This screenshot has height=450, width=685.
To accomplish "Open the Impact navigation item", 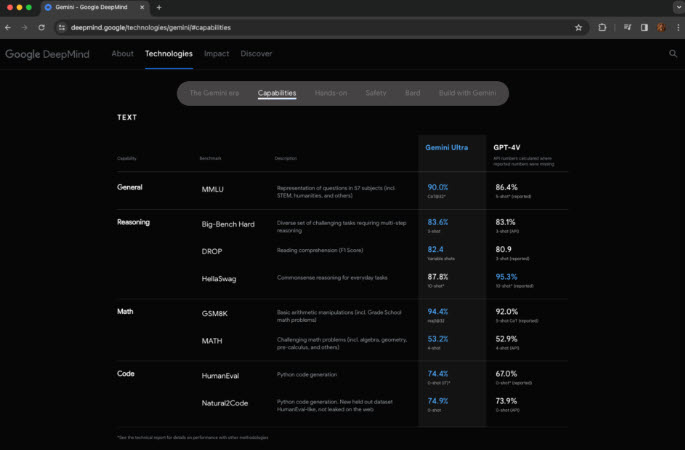I will click(x=216, y=54).
